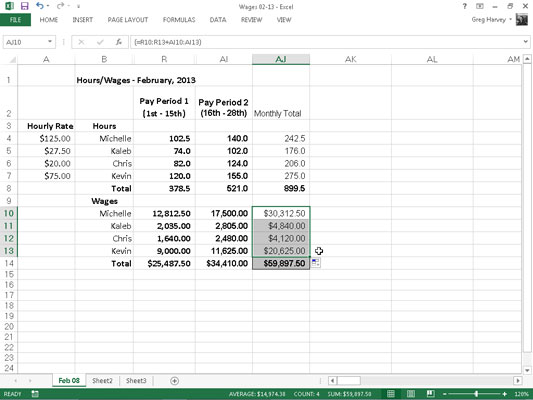Screen dimensions: 533x400
Task: Zoom in with the plus icon
Action: click(x=504, y=394)
